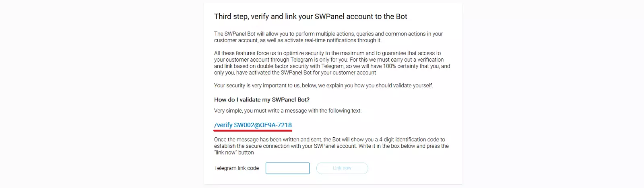
Task: Click the Telegram link code input box
Action: (287, 168)
